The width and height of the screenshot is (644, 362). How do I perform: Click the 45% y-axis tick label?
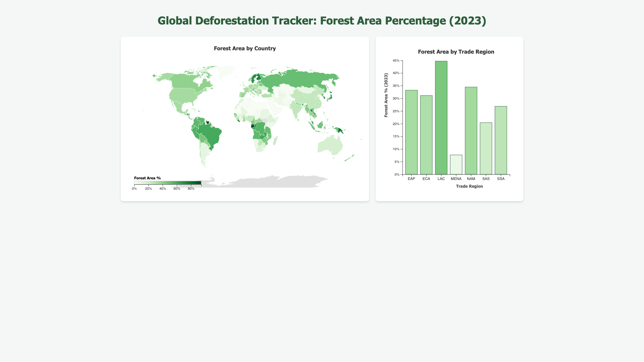396,61
